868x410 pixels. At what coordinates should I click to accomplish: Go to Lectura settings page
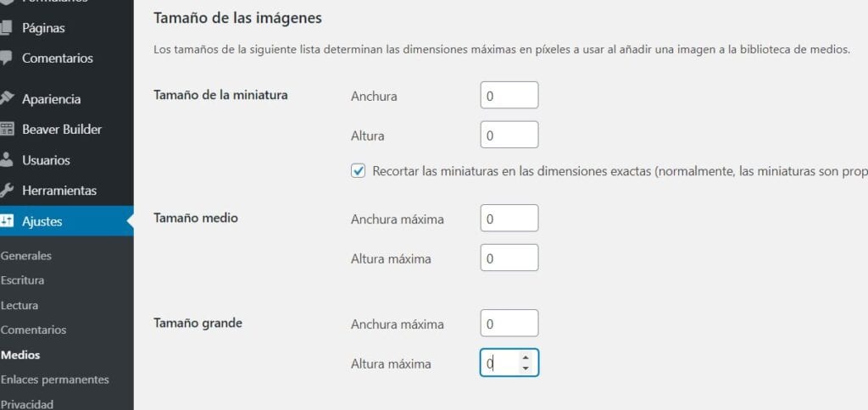tap(19, 306)
